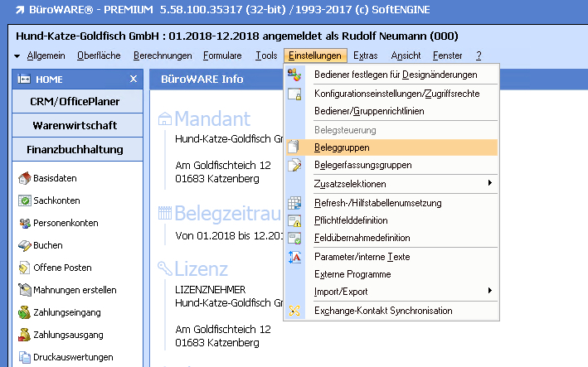Screen dimensions: 588x367
Task: Open the Warenwirtschaft module button
Action: pyautogui.click(x=75, y=125)
